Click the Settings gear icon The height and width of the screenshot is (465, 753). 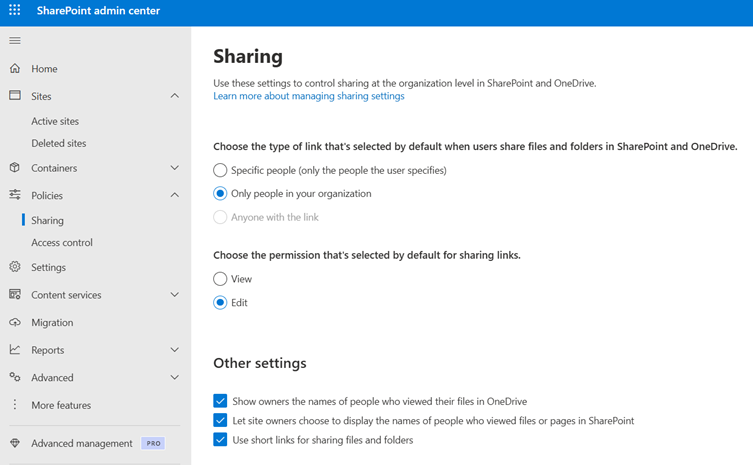pos(15,267)
